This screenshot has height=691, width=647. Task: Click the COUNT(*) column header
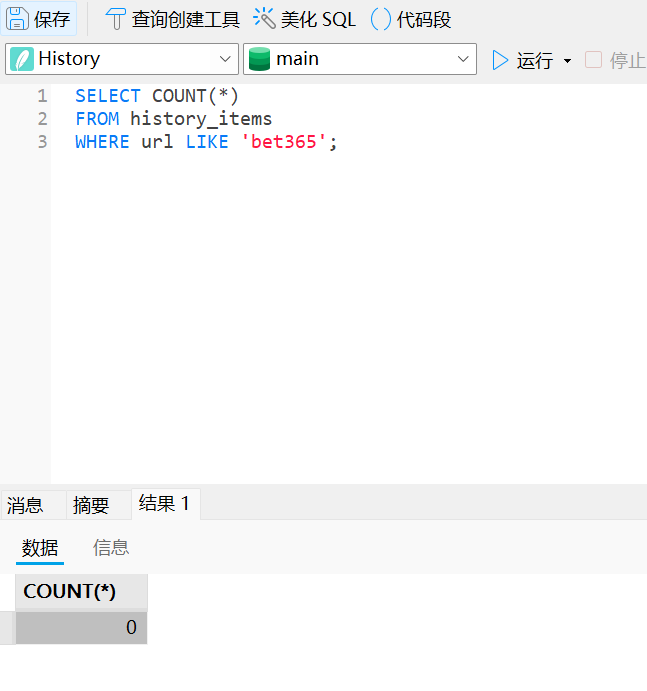coord(82,591)
